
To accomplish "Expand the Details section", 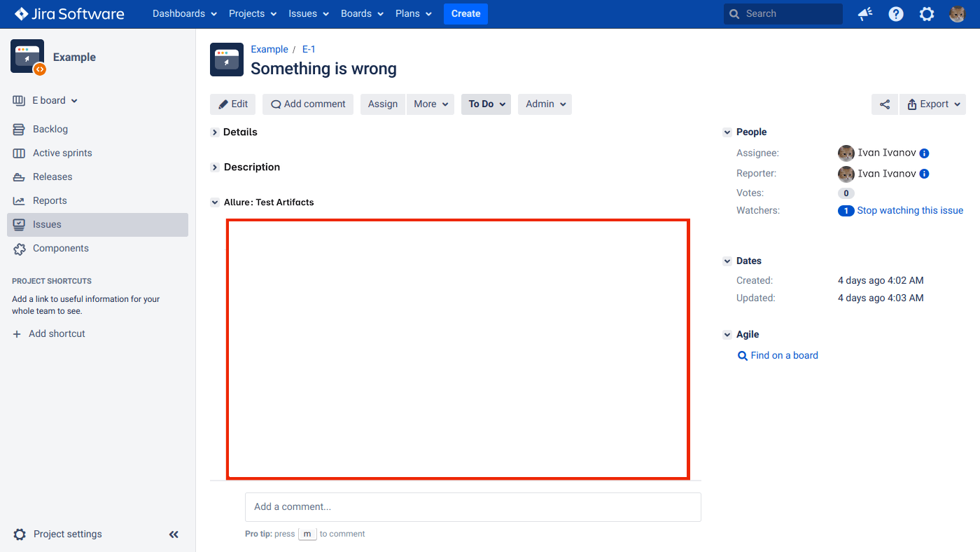I will click(x=215, y=132).
